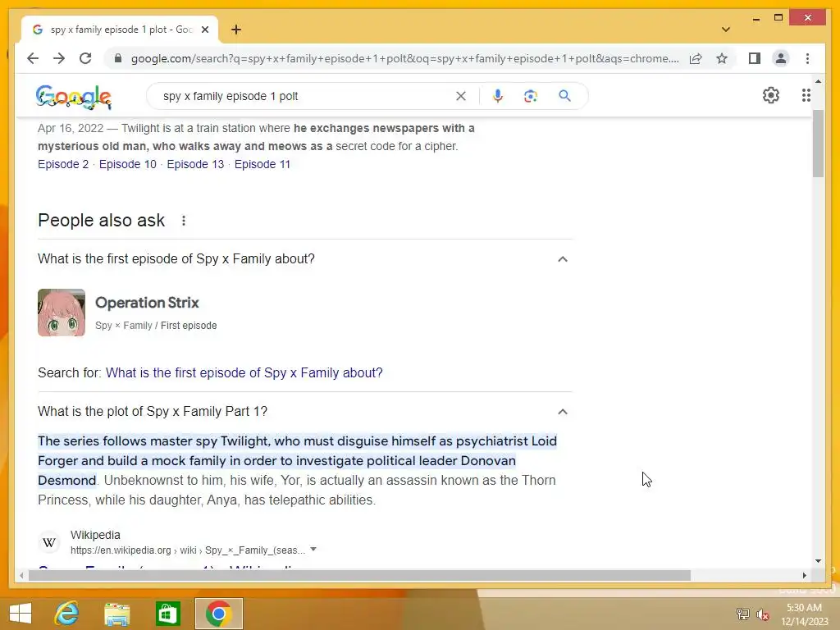Open Chrome side panel
The width and height of the screenshot is (840, 630).
click(755, 58)
